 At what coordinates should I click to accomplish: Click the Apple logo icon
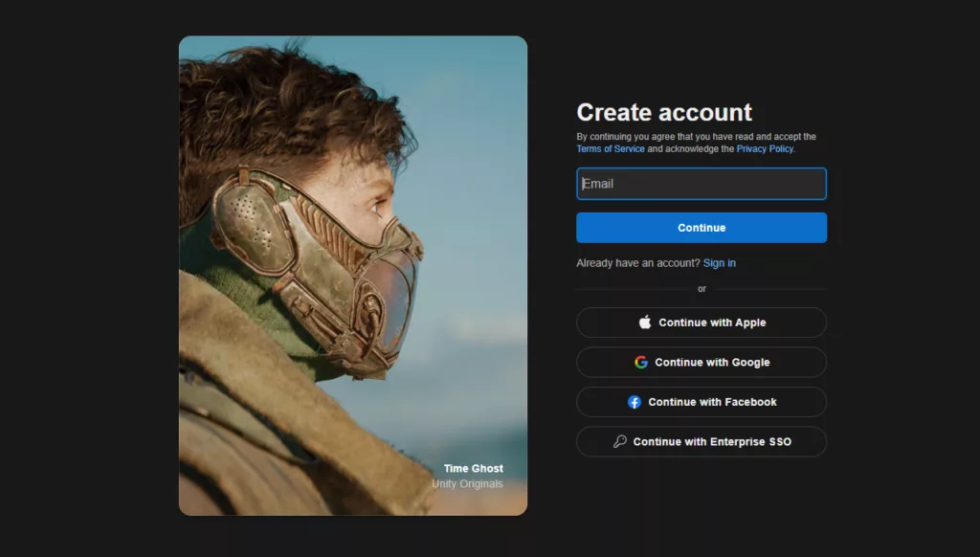click(x=645, y=323)
